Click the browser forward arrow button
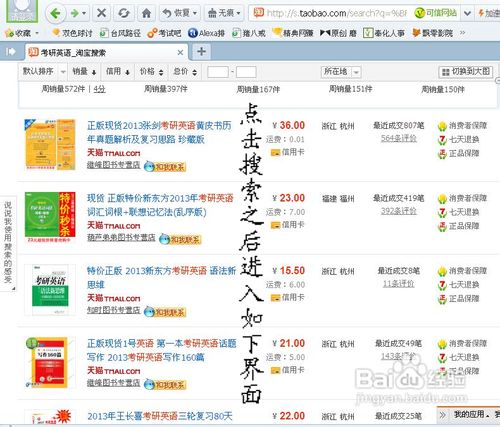Viewport: 500px width, 427px height. click(75, 14)
